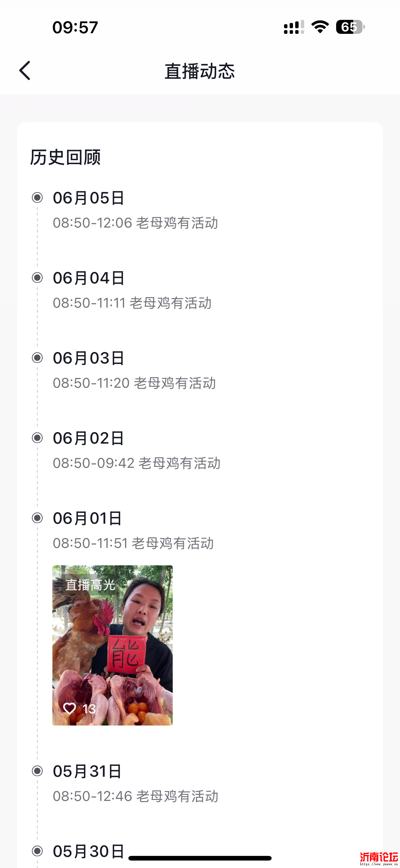Tap the heart like icon on thumbnail
The image size is (400, 868).
pos(70,708)
